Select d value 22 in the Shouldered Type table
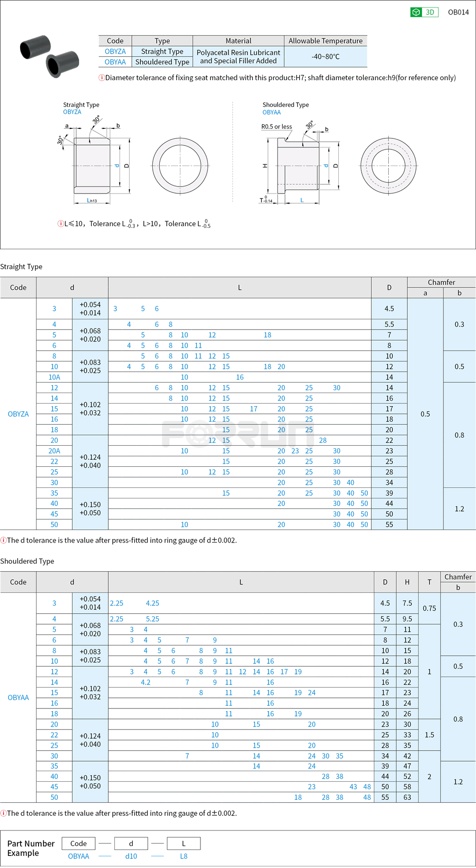The image size is (476, 868). pos(54,735)
